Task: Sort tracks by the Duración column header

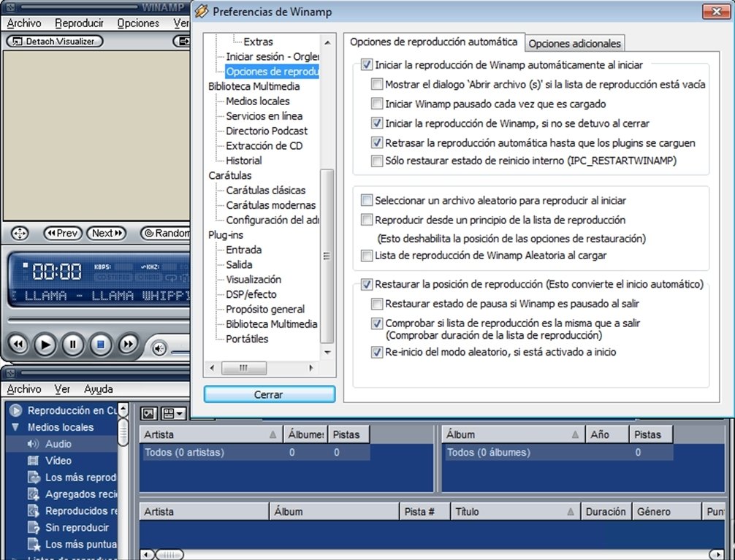Action: pos(606,511)
